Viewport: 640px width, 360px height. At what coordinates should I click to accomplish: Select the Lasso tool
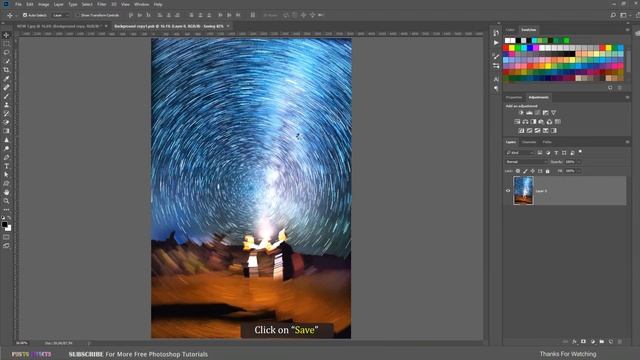tap(6, 53)
